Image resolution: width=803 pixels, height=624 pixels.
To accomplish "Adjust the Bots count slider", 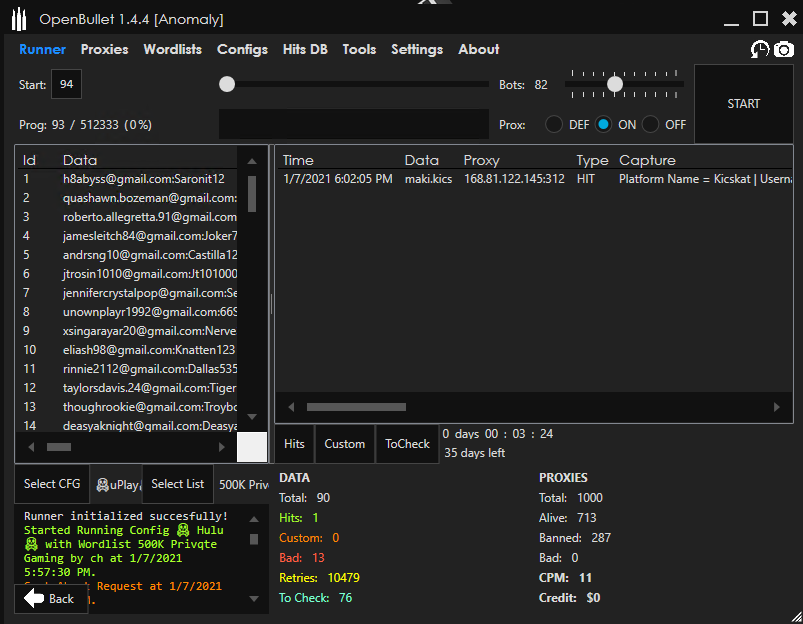I will [614, 84].
